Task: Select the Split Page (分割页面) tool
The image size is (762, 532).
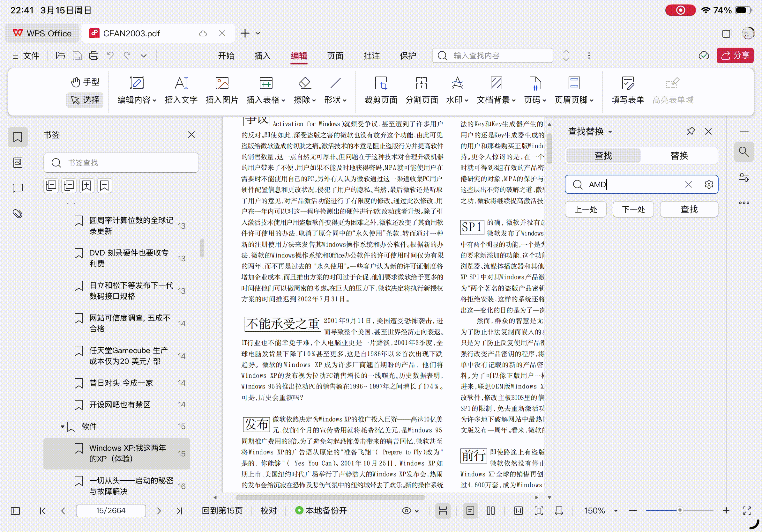Action: [x=421, y=84]
